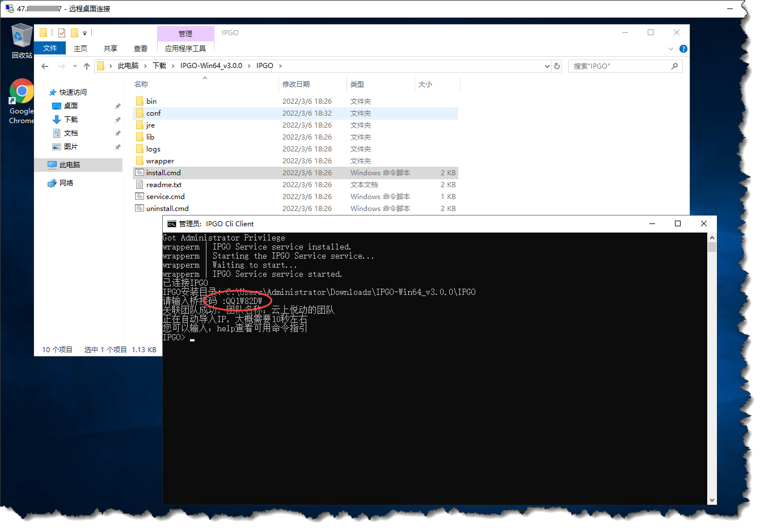
Task: Click the search magnifier icon
Action: 674,66
